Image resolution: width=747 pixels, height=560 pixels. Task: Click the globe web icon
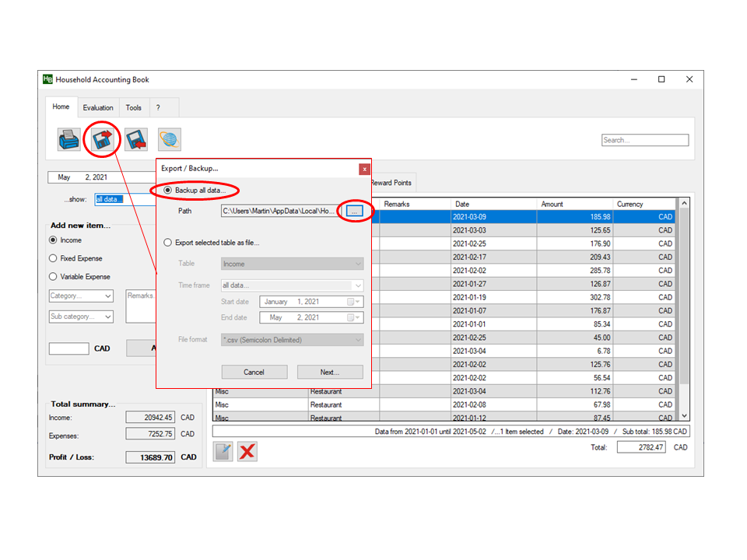[x=170, y=140]
